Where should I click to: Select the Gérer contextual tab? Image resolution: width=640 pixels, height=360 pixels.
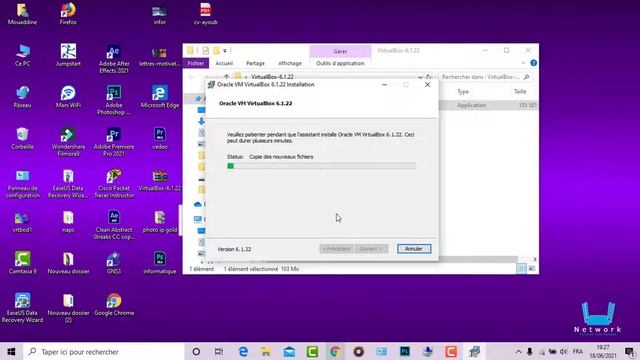coord(340,51)
